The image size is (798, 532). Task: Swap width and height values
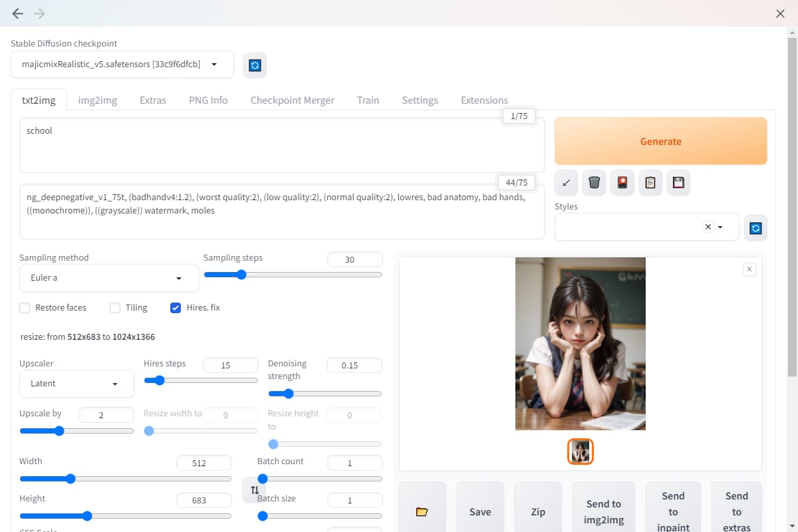click(x=255, y=490)
